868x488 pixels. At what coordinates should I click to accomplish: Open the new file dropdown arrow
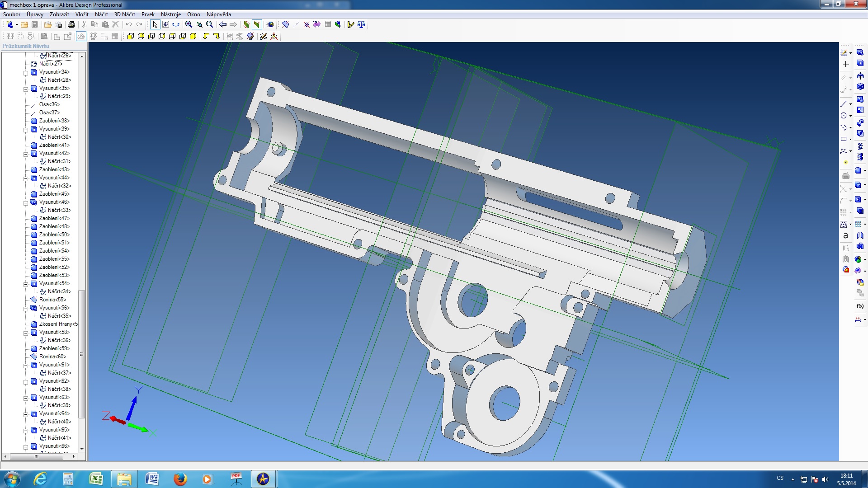point(17,24)
